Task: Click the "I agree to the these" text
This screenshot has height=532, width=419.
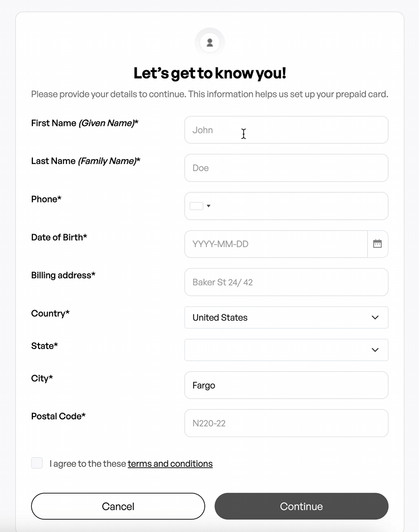Action: tap(88, 463)
